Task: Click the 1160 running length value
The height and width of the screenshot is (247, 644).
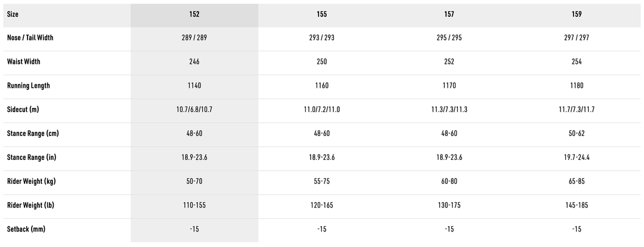Action: 322,86
